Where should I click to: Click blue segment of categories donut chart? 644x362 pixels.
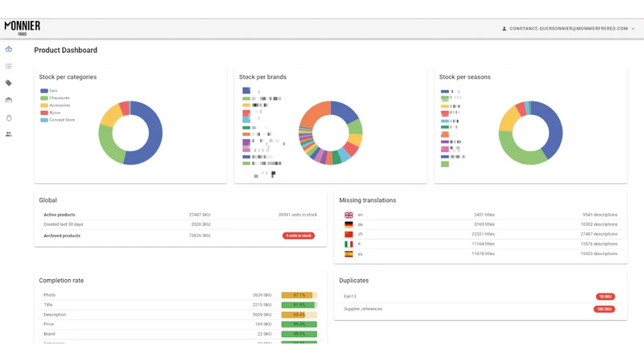click(x=155, y=134)
